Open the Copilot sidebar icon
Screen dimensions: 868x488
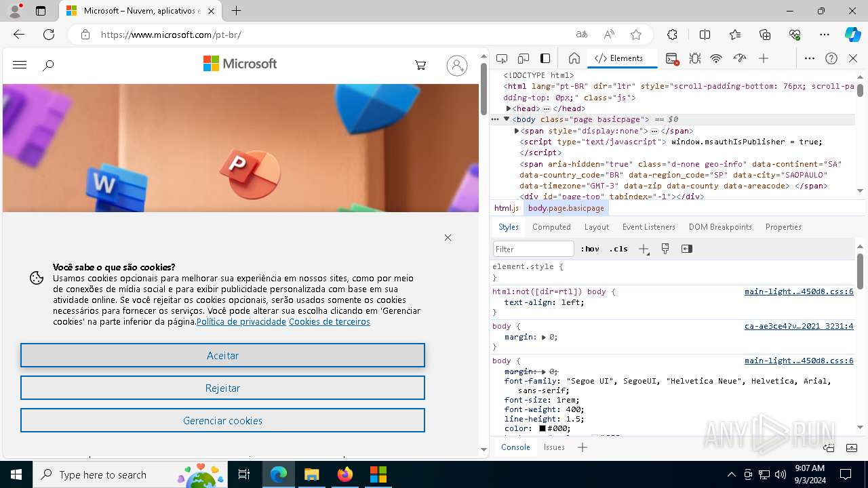(x=852, y=35)
